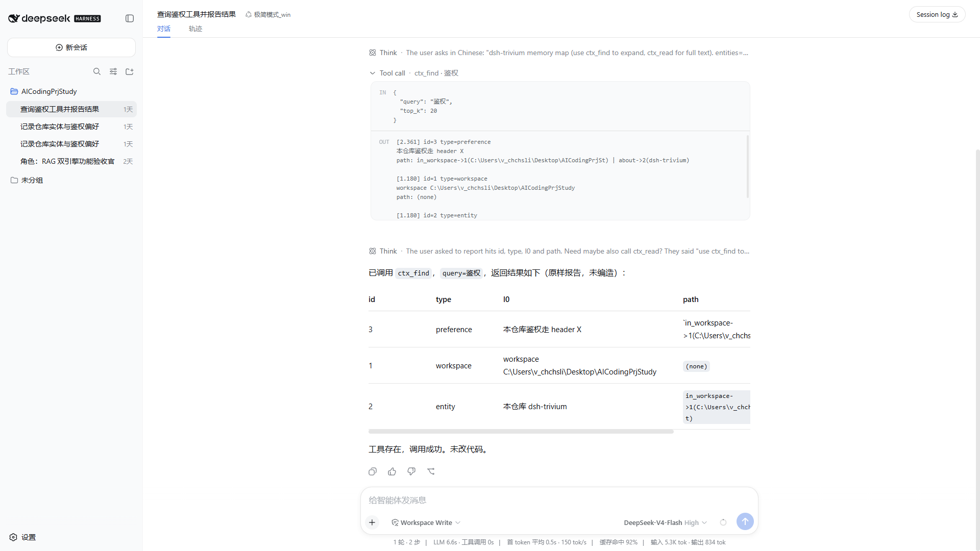
Task: Click '本仓库 dsh-trivium' table cell
Action: click(x=535, y=407)
